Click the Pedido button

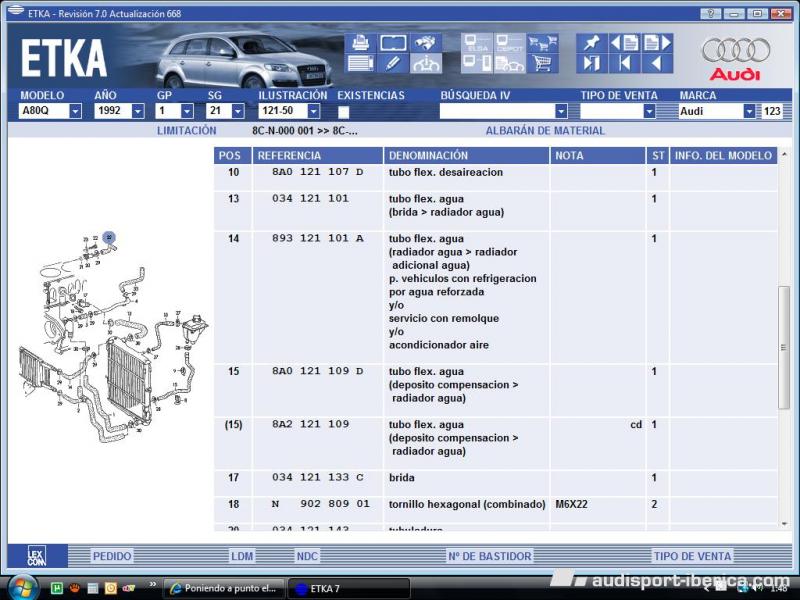tap(112, 556)
